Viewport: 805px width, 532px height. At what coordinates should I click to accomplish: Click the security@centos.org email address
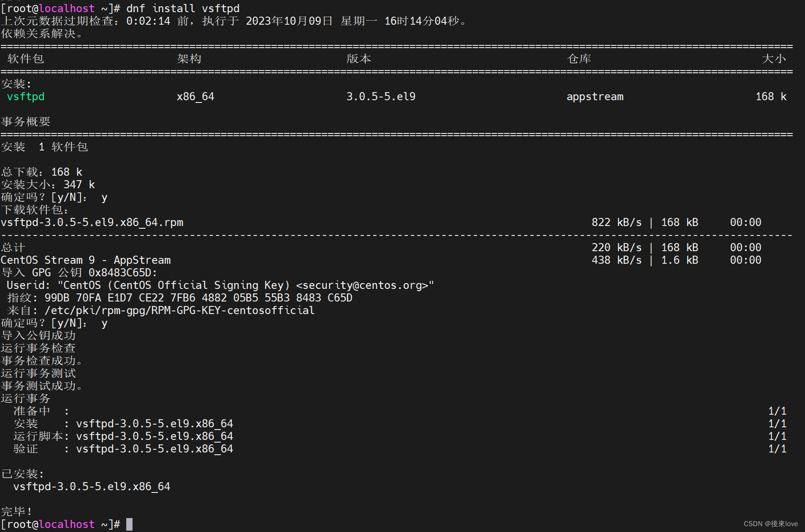coord(364,285)
